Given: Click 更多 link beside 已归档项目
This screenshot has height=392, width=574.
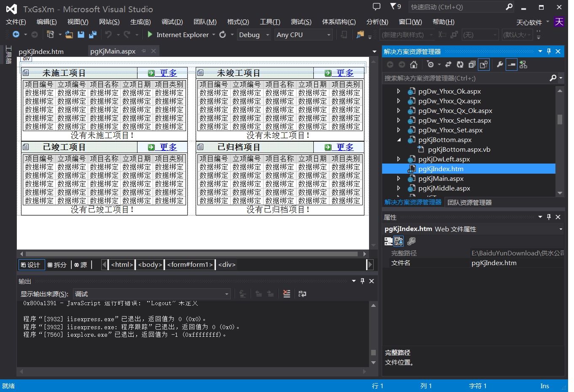Looking at the screenshot, I should coord(345,147).
